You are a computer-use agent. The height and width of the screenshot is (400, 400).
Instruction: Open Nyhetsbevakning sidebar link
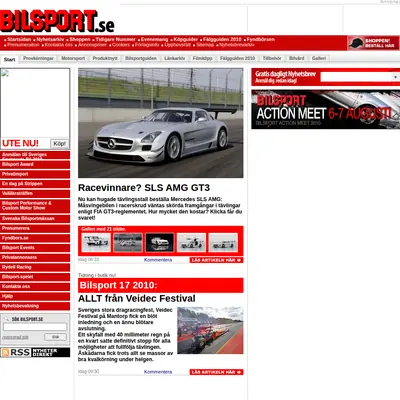coord(35,306)
